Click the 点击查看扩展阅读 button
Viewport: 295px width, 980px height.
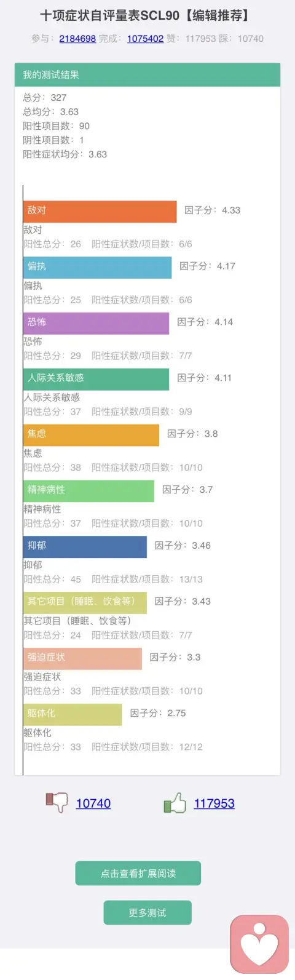pos(138,873)
